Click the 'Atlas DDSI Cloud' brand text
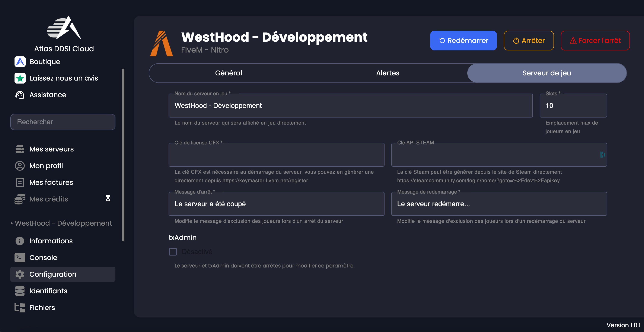This screenshot has height=332, width=644. [64, 48]
